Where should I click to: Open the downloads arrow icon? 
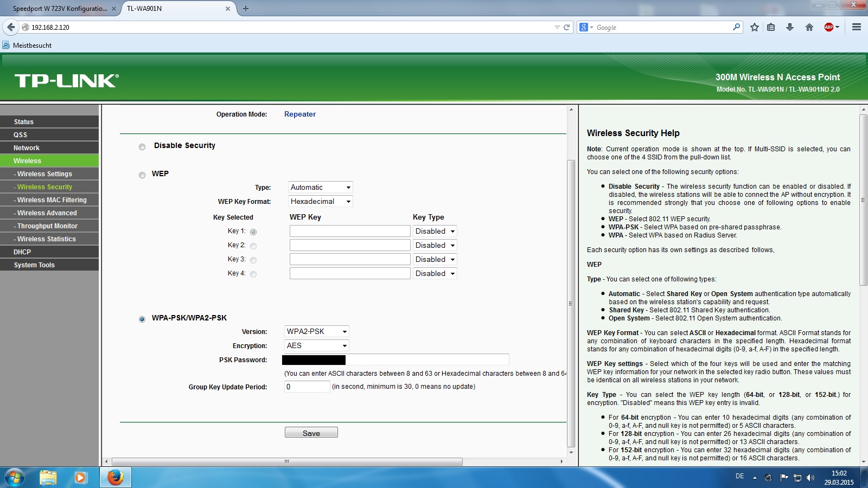[790, 27]
